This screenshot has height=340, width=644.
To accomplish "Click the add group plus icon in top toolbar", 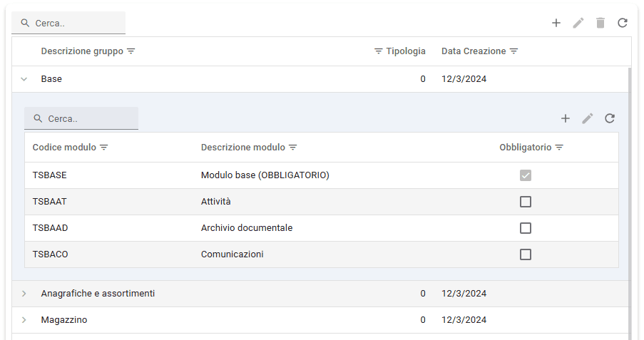I will 556,23.
